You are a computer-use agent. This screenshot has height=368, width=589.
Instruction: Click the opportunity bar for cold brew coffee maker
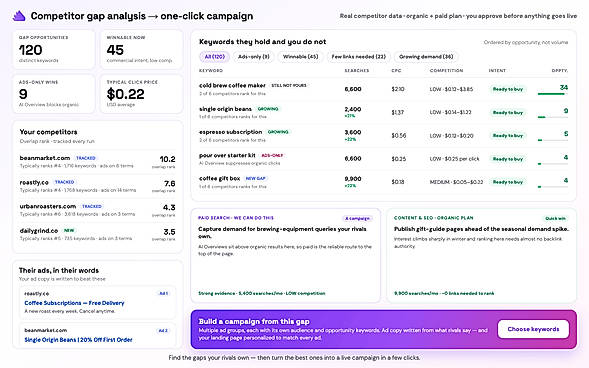(x=553, y=94)
